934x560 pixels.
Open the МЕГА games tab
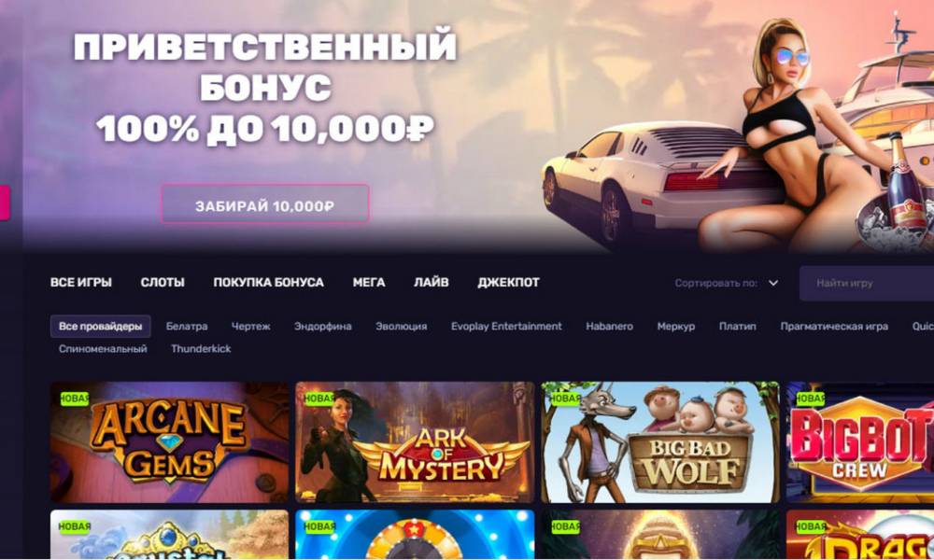[369, 282]
